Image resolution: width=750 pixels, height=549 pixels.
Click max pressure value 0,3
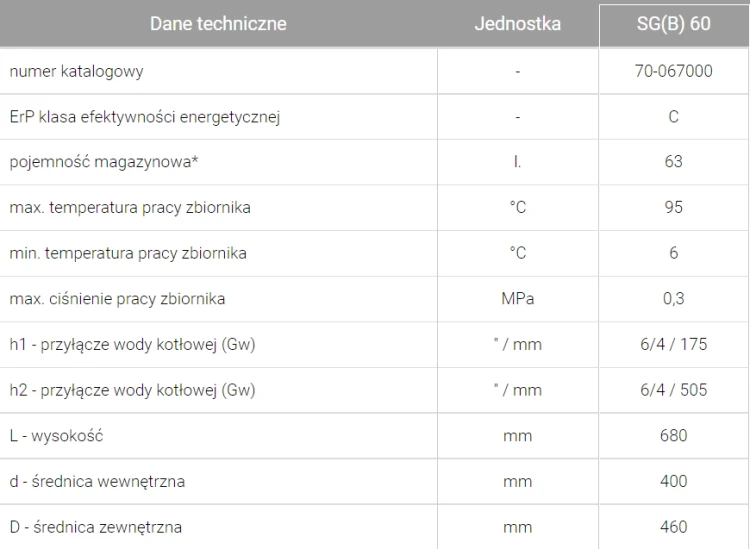click(673, 299)
